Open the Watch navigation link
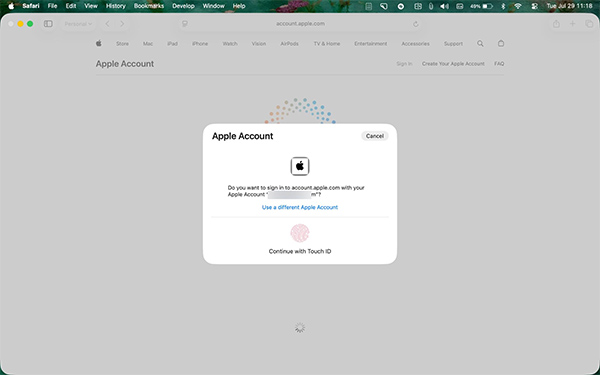The height and width of the screenshot is (375, 600). pyautogui.click(x=230, y=44)
